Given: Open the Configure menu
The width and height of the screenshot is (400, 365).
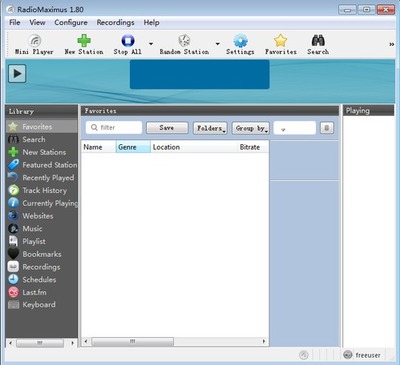Looking at the screenshot, I should [x=71, y=23].
